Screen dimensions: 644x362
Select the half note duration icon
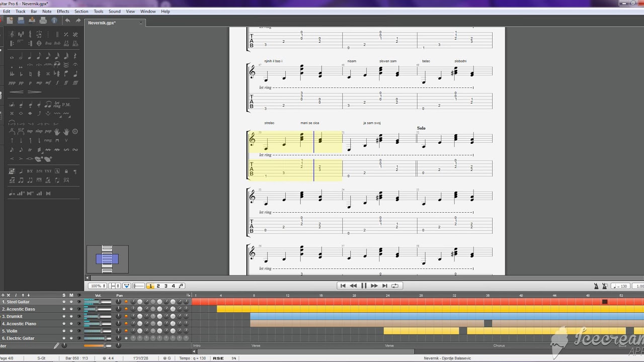21,56
